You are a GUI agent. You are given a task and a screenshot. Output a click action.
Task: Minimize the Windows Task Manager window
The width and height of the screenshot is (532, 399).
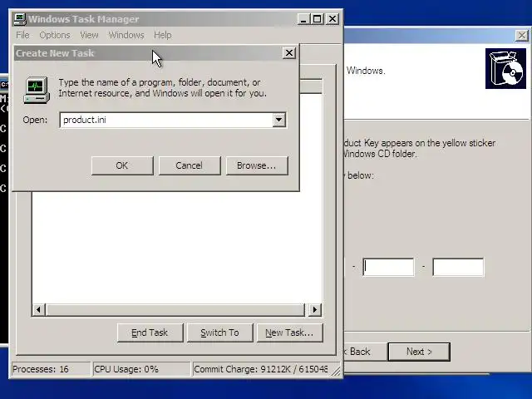303,19
